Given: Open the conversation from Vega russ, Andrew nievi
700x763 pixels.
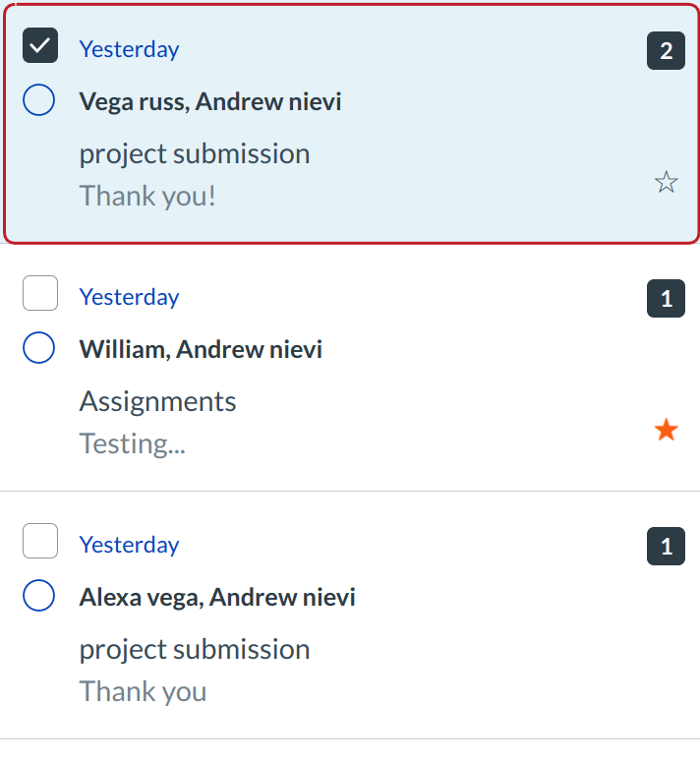Looking at the screenshot, I should [210, 101].
